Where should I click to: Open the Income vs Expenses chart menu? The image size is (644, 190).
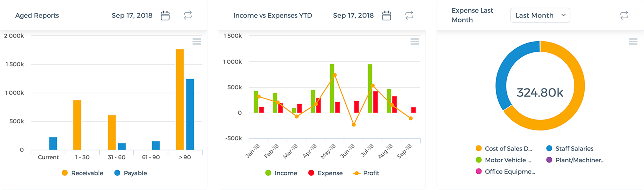tap(415, 42)
